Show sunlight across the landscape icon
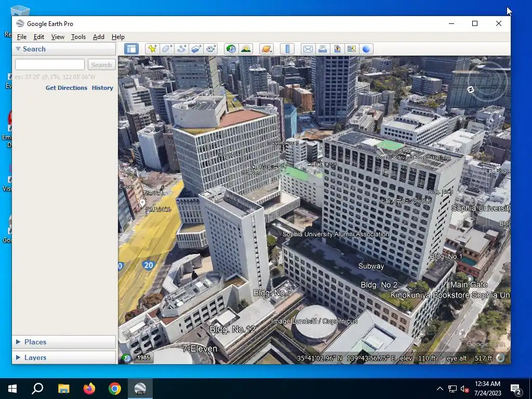Image resolution: width=532 pixels, height=399 pixels. [x=246, y=49]
